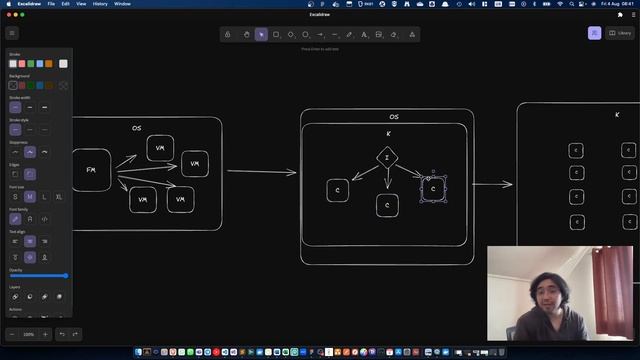The image size is (640, 360).
Task: Set stroke style to dashed
Action: [x=30, y=130]
